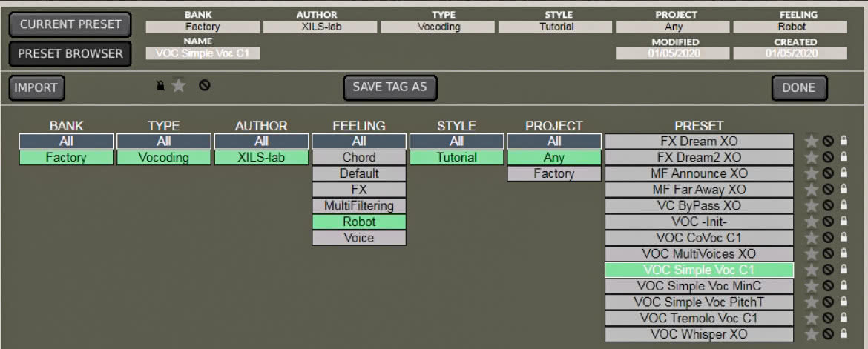
Task: Star the VOC Tremolo Voc C1 preset
Action: pyautogui.click(x=812, y=318)
